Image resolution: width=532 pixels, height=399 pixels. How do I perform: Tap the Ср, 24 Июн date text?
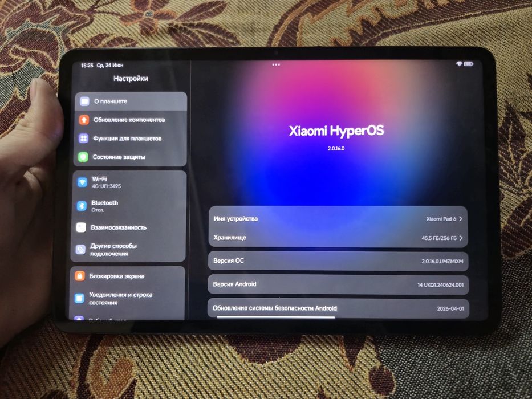110,65
